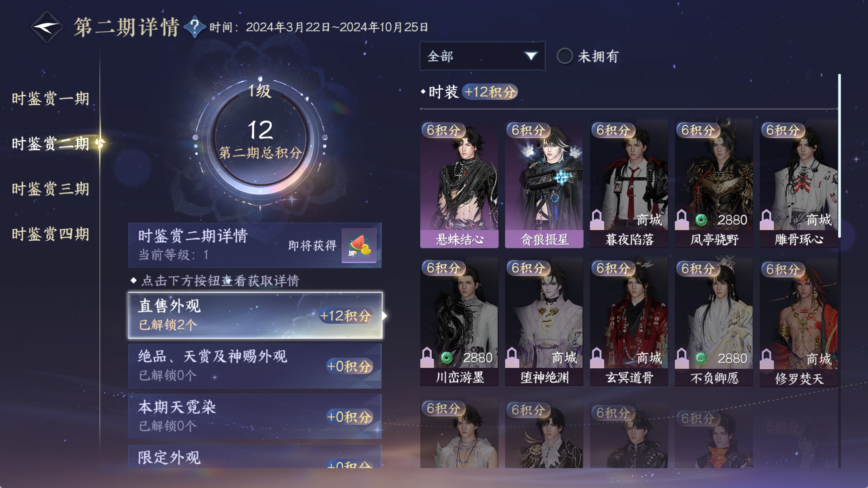
Task: Click the back arrow icon
Action: [x=46, y=27]
